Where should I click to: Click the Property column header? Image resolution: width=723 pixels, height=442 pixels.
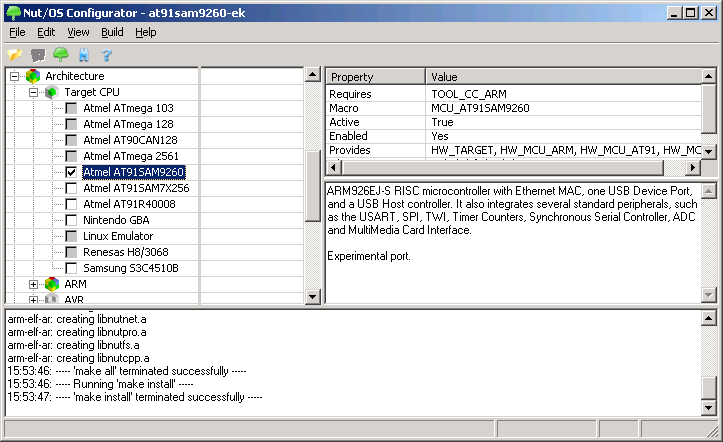pyautogui.click(x=376, y=77)
